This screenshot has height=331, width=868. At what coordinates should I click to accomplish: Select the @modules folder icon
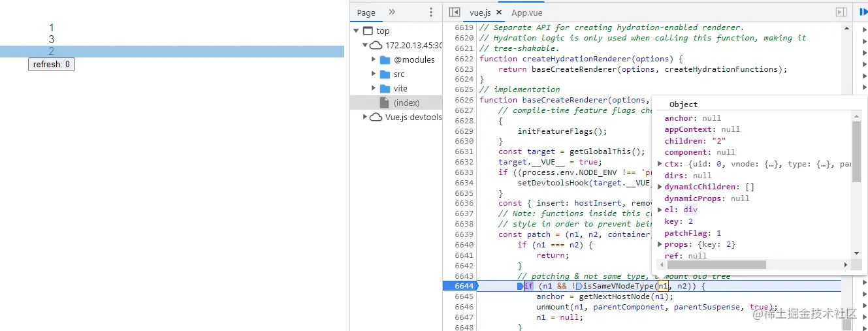(x=385, y=59)
